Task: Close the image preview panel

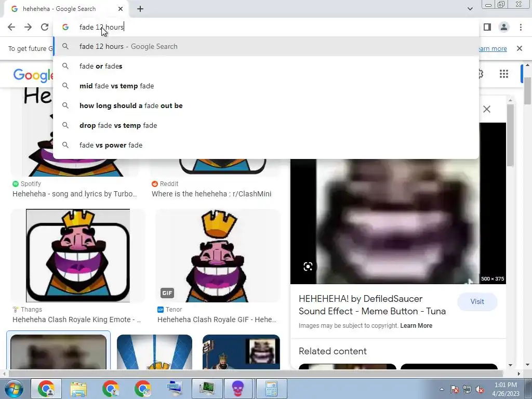Action: pos(486,109)
